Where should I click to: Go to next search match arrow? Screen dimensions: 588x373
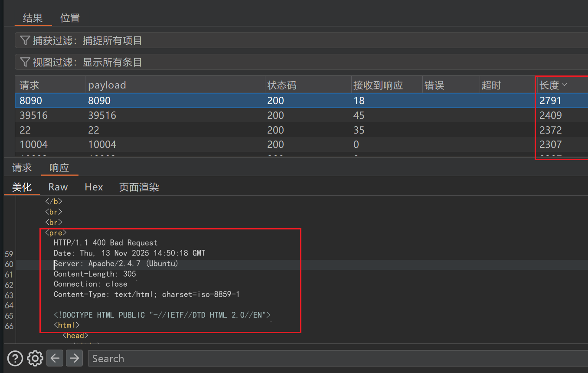point(74,358)
